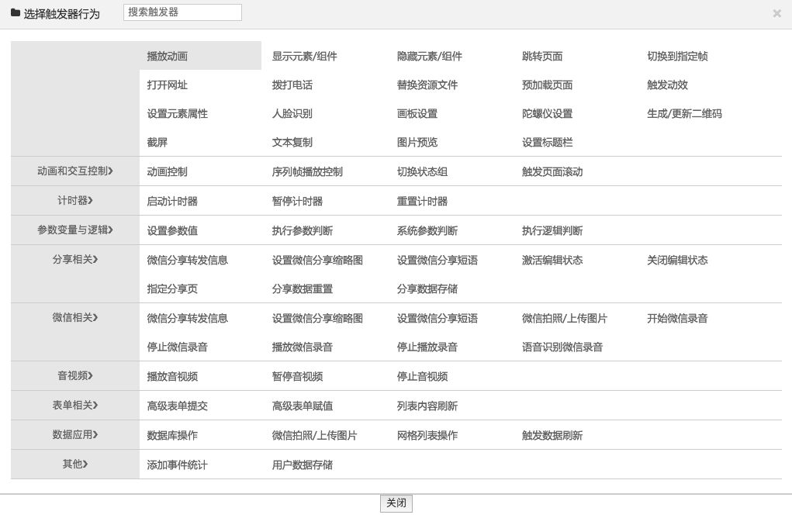
Task: Choose 列表内容刷新
Action: (x=427, y=406)
